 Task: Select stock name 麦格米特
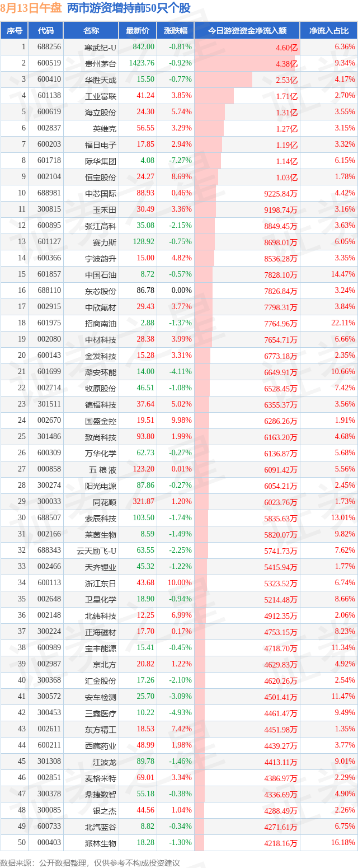point(101,778)
